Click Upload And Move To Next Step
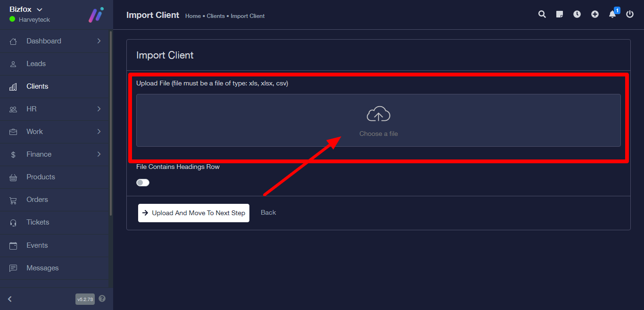 click(194, 213)
